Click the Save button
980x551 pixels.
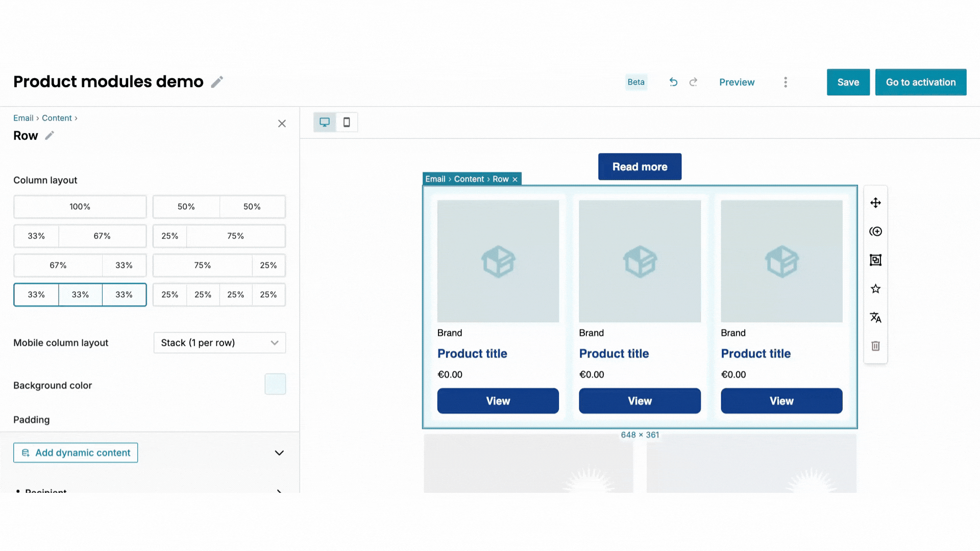848,82
